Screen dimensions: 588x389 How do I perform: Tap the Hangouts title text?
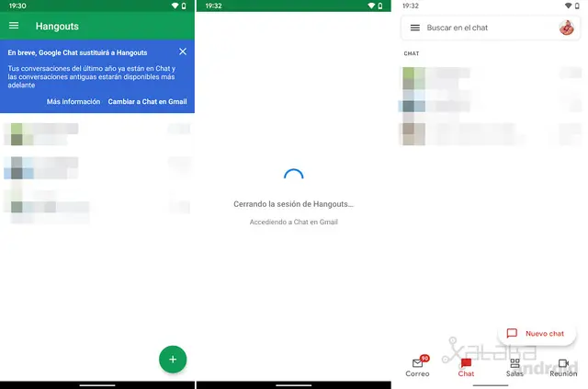pos(57,27)
